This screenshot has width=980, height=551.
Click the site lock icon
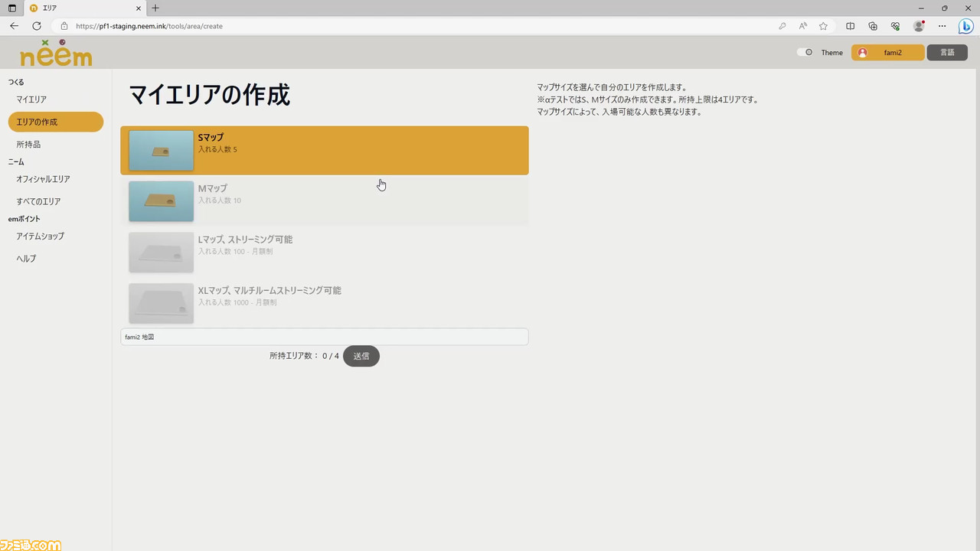[x=64, y=26]
